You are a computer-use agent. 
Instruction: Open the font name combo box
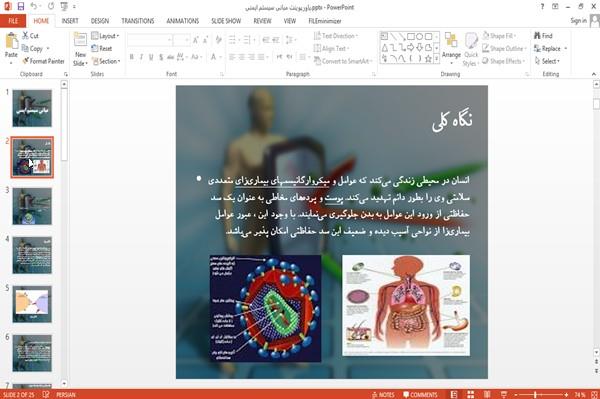pyautogui.click(x=150, y=40)
